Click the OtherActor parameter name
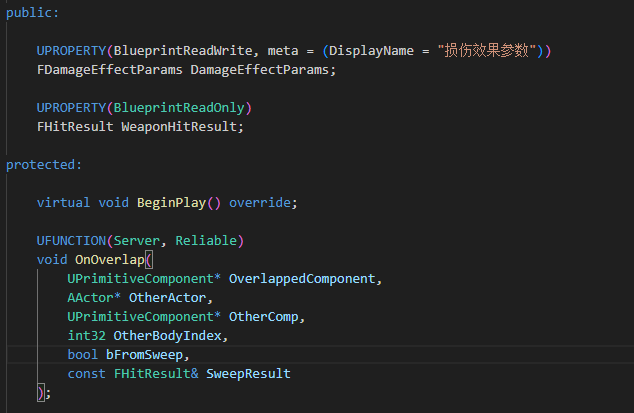 167,298
